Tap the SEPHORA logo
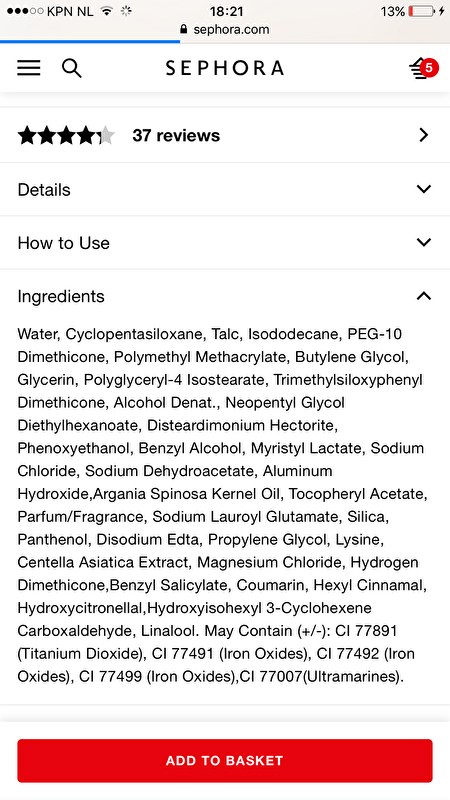Viewport: 450px width, 800px height. tap(224, 68)
